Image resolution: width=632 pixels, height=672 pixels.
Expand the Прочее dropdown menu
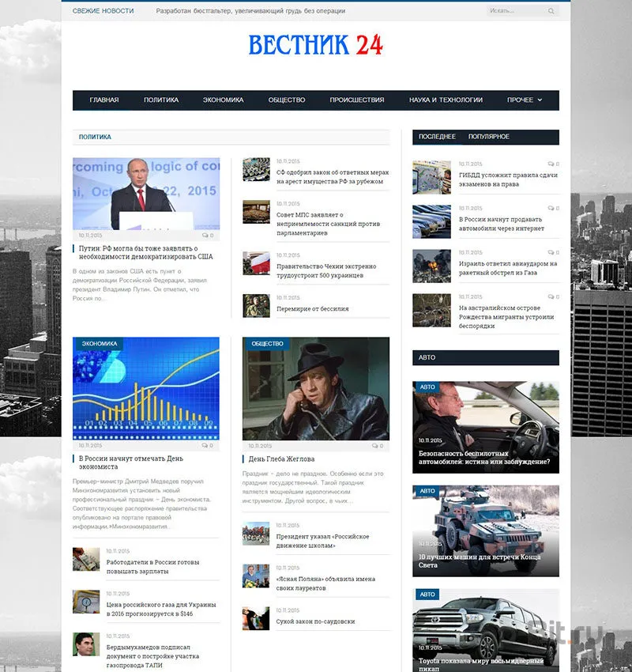click(x=525, y=100)
